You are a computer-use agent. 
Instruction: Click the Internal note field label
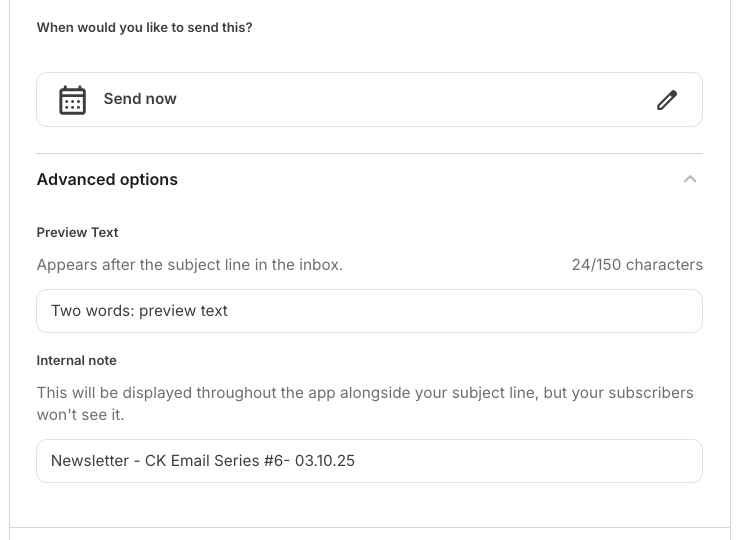coord(76,360)
